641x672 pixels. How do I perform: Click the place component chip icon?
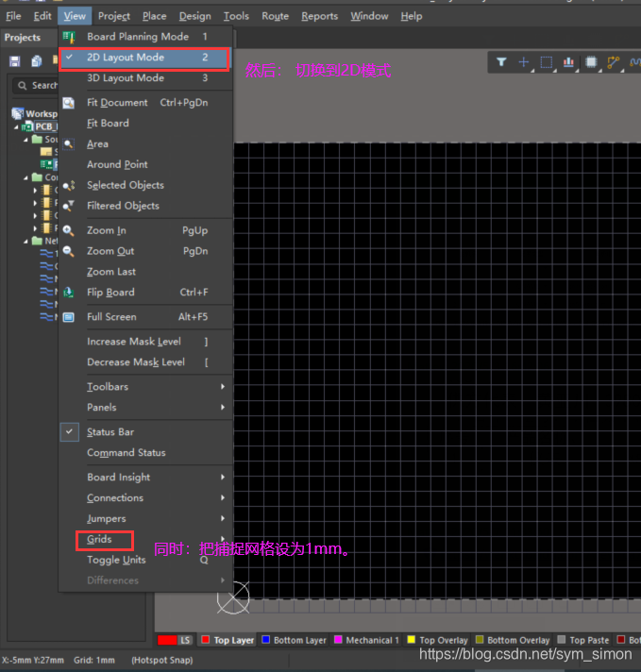coord(592,62)
